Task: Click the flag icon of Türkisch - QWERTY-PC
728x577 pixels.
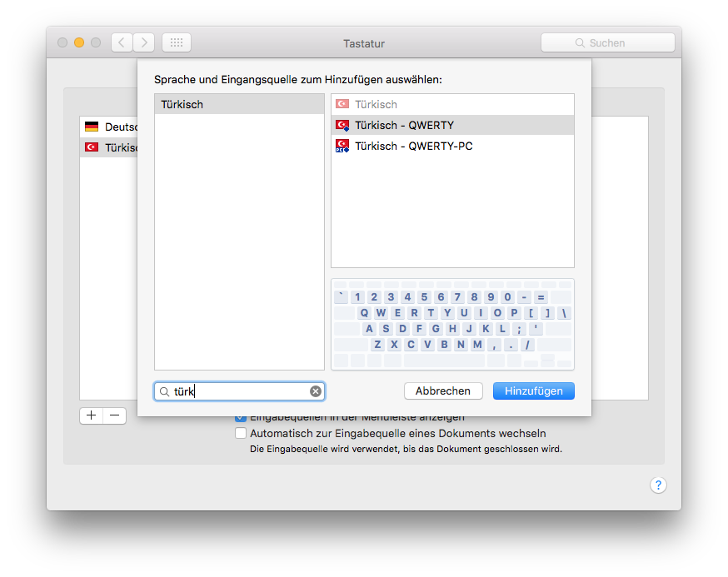Action: (342, 147)
